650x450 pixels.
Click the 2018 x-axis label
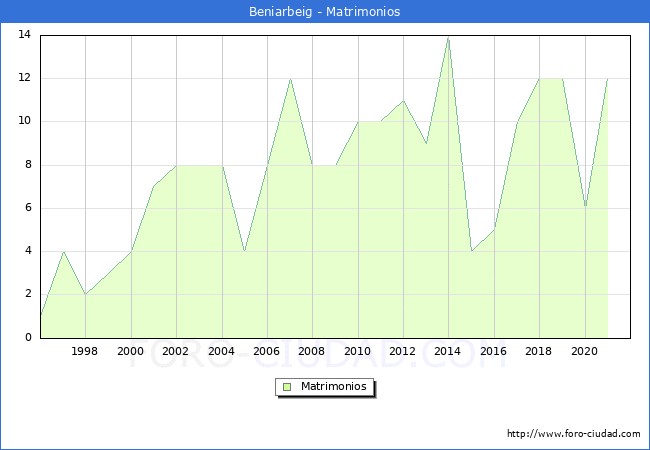538,351
